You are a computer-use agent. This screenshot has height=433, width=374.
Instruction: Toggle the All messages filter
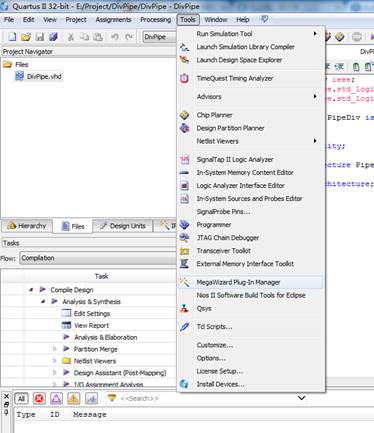tap(21, 398)
